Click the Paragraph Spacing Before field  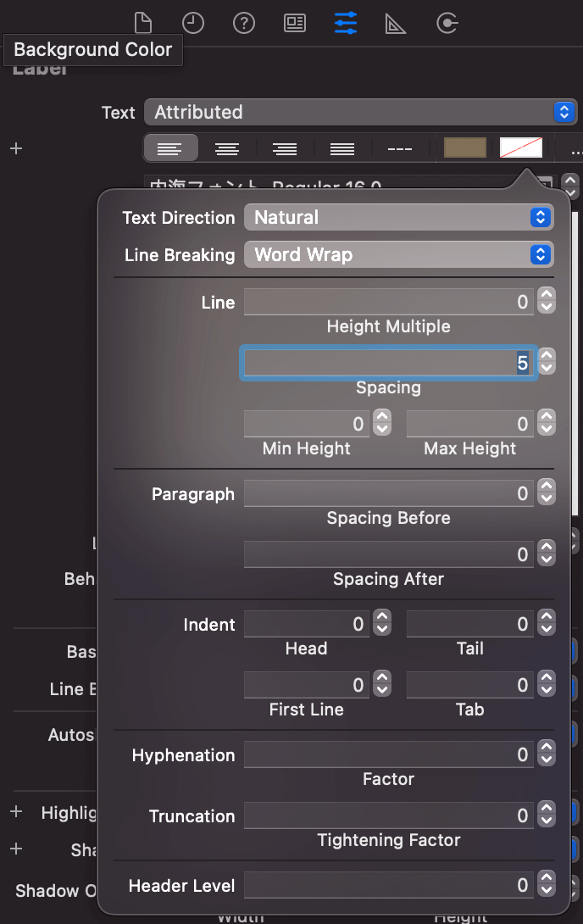(388, 493)
